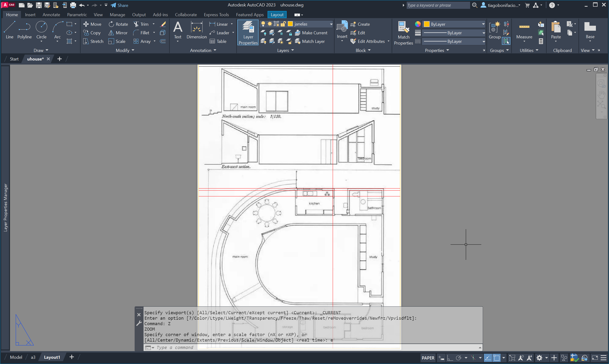The height and width of the screenshot is (364, 609).
Task: Click the Trim tool in Modify panel
Action: click(x=141, y=24)
